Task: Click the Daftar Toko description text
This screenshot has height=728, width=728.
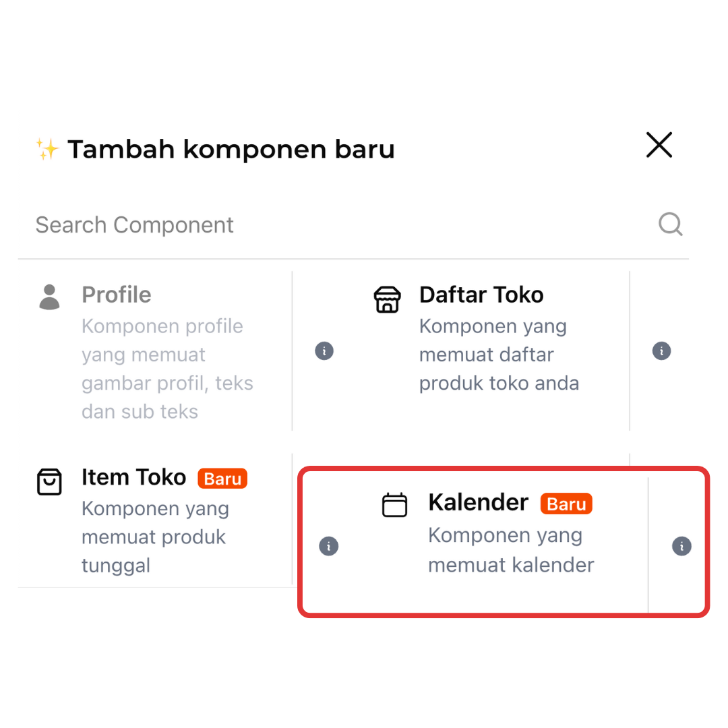Action: click(x=499, y=355)
